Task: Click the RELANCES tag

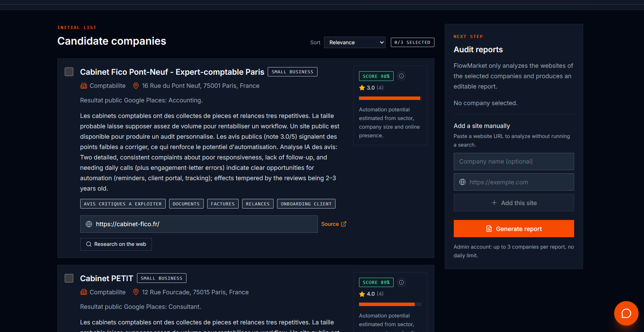Action: click(258, 204)
